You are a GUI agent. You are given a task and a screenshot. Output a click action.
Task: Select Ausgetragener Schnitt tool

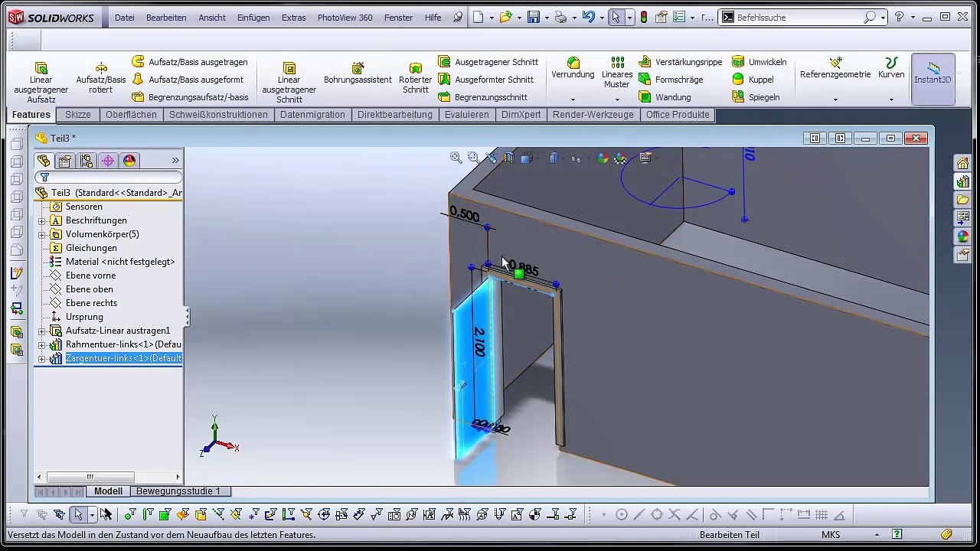488,62
